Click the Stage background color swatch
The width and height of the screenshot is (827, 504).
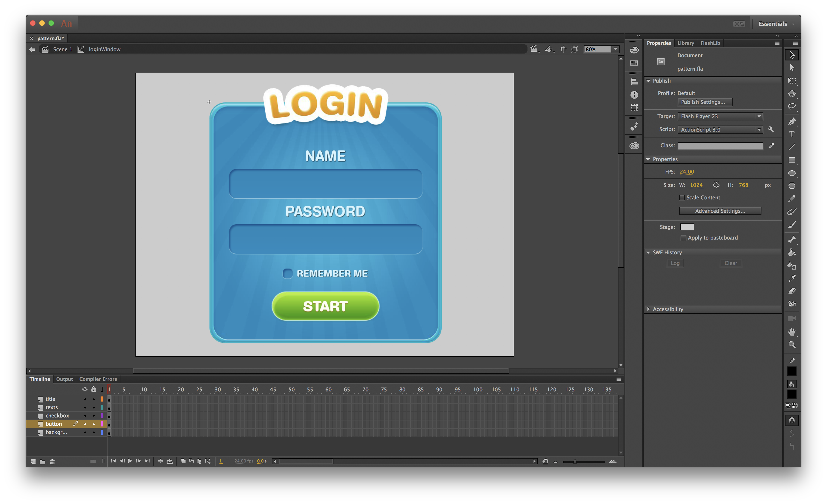687,227
